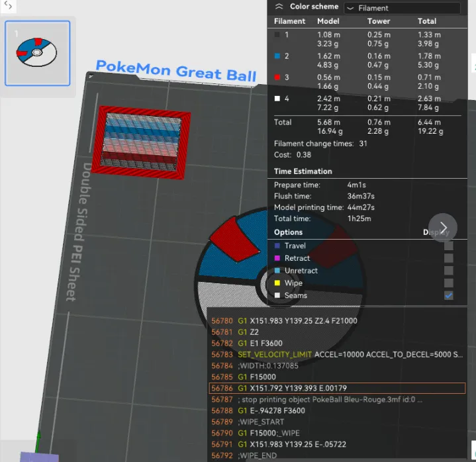Select G-code line 56783 SET_VELOCITY_LIMIT

click(x=337, y=355)
